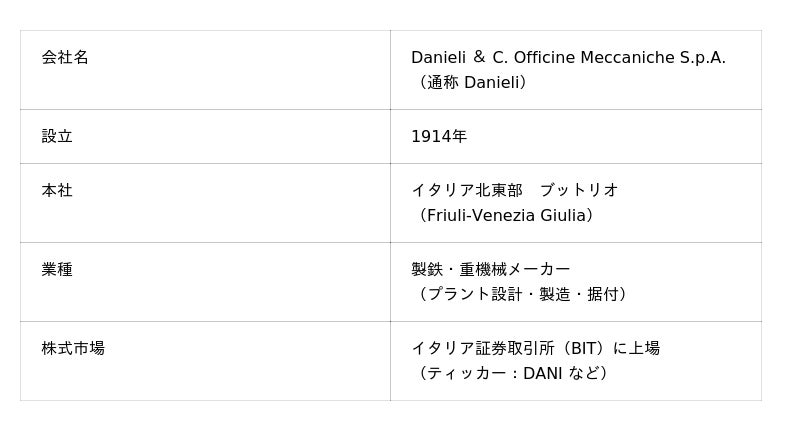Select the 業種 row label
Image resolution: width=800 pixels, height=431 pixels.
57,270
